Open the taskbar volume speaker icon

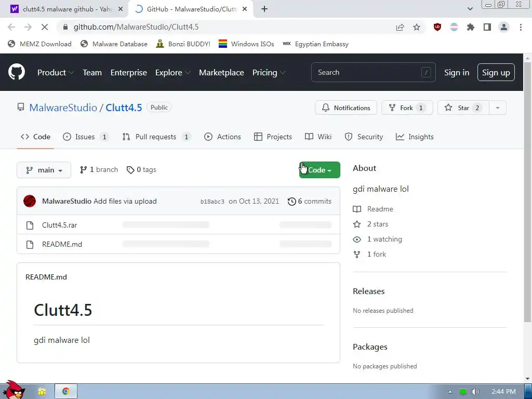pyautogui.click(x=475, y=392)
